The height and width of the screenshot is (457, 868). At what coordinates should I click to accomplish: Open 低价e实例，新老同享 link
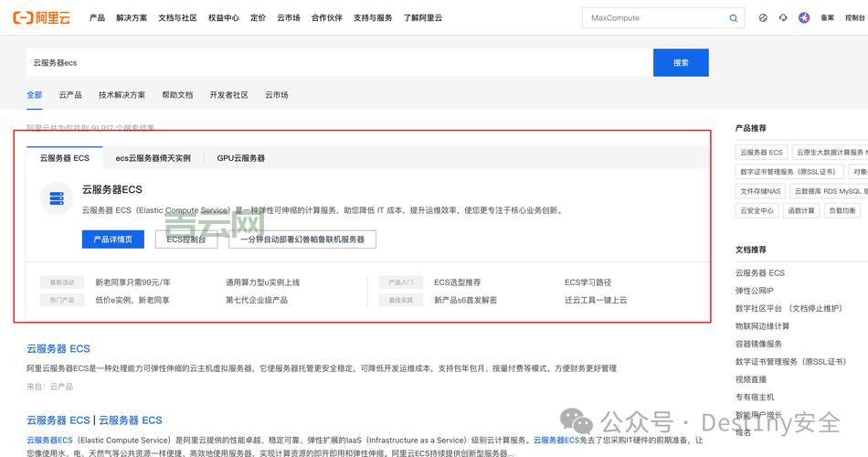132,300
